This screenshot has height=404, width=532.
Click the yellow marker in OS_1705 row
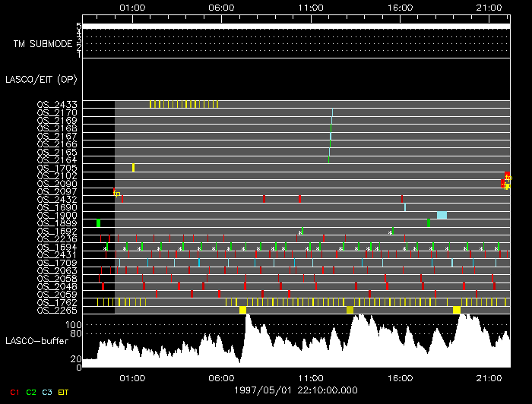click(133, 168)
